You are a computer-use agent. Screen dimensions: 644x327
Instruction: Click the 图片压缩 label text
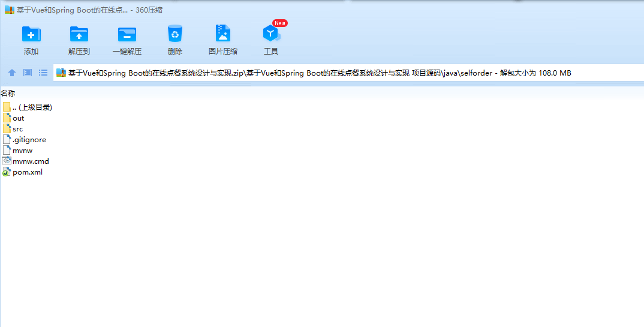[x=223, y=52]
